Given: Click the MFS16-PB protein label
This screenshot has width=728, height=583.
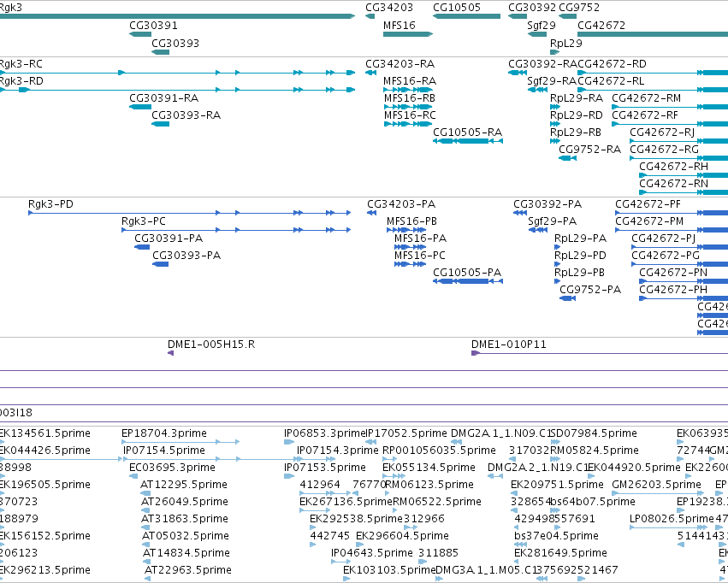Looking at the screenshot, I should (x=411, y=221).
